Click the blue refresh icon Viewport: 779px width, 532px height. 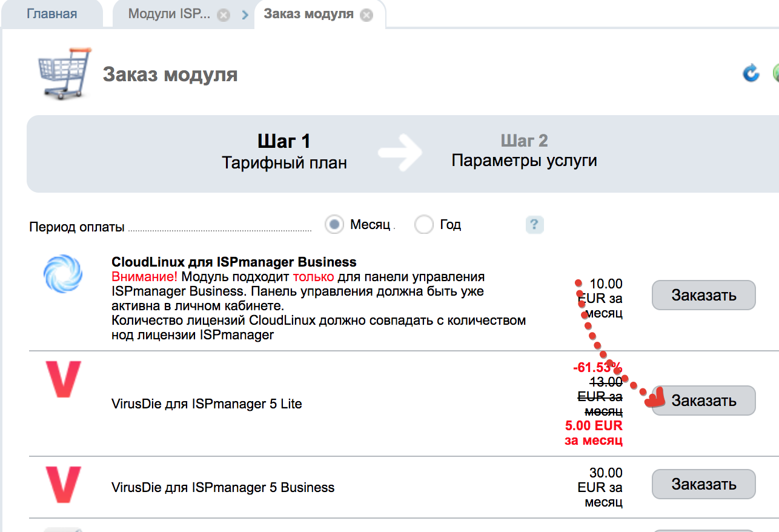click(x=751, y=74)
